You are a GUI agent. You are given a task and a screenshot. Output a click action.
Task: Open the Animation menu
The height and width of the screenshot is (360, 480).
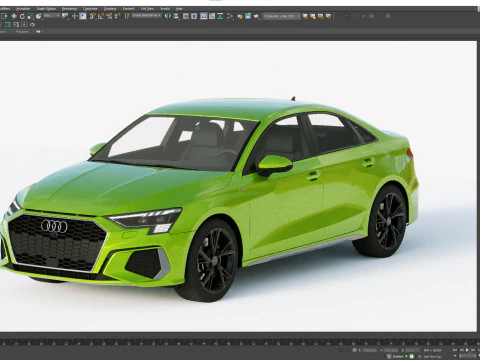point(23,8)
